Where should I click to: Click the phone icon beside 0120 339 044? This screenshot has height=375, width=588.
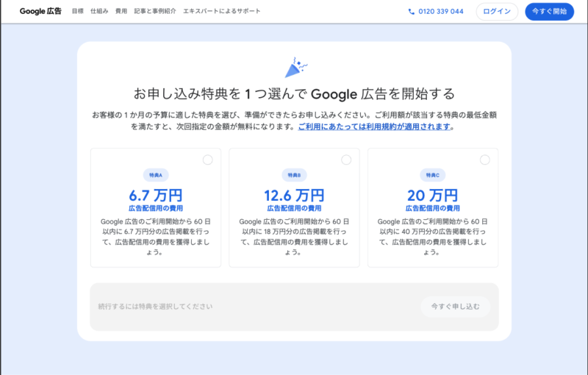[x=411, y=12]
